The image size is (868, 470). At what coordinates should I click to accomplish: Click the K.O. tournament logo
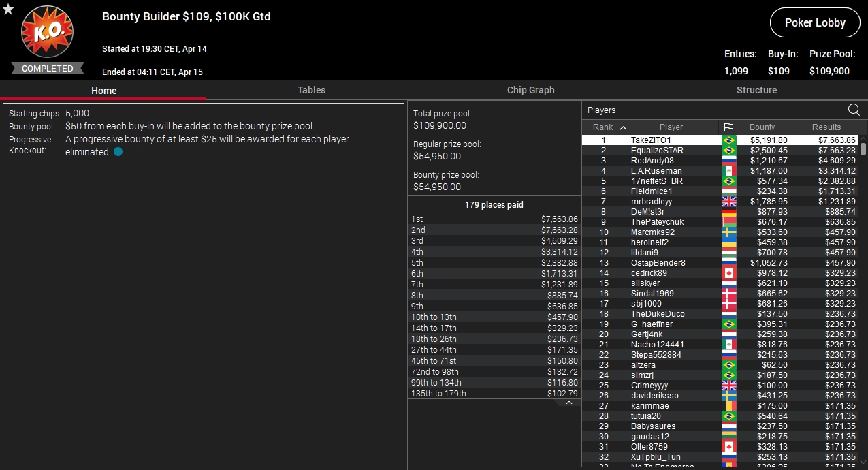(47, 31)
